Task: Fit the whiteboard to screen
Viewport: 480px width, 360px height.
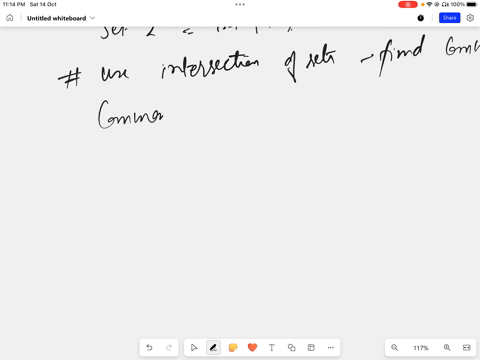Action: (467, 348)
